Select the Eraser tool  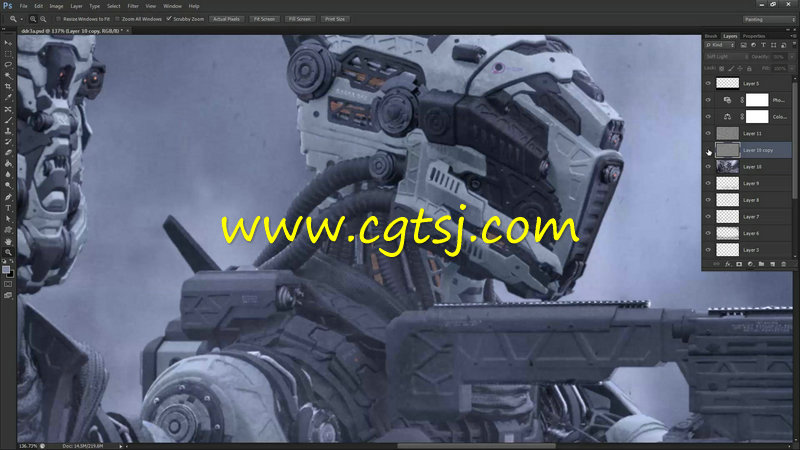click(8, 153)
